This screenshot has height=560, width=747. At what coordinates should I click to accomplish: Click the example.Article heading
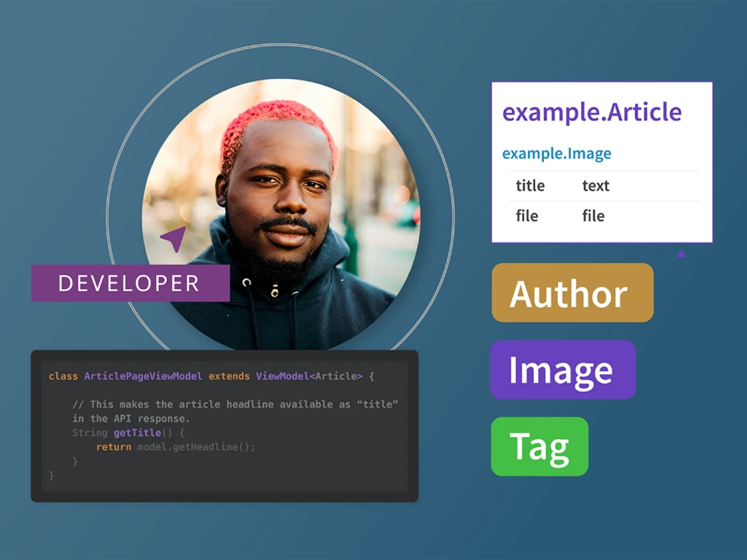point(591,112)
